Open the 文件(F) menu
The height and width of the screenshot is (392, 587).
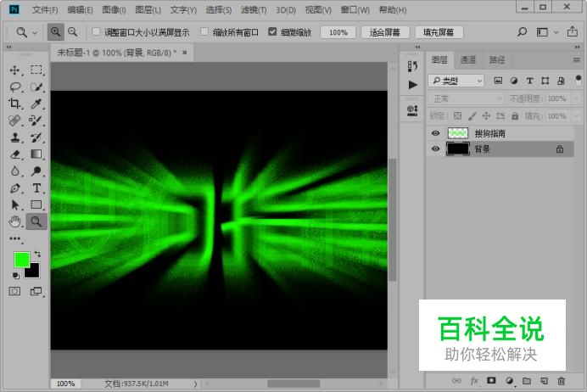click(45, 10)
